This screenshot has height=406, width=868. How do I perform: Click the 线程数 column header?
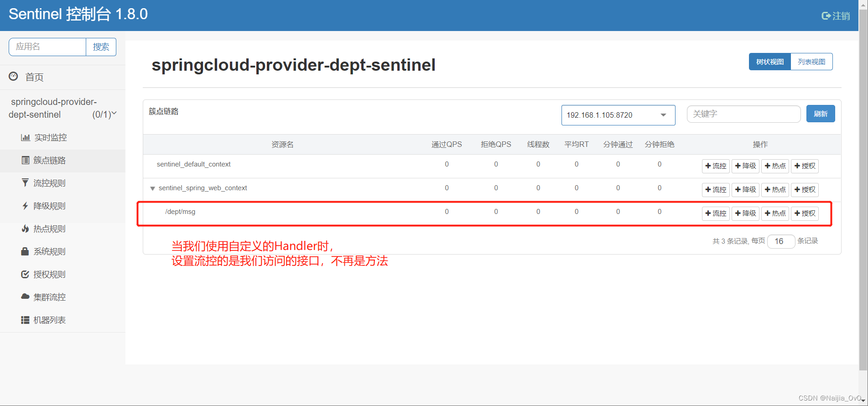(538, 145)
